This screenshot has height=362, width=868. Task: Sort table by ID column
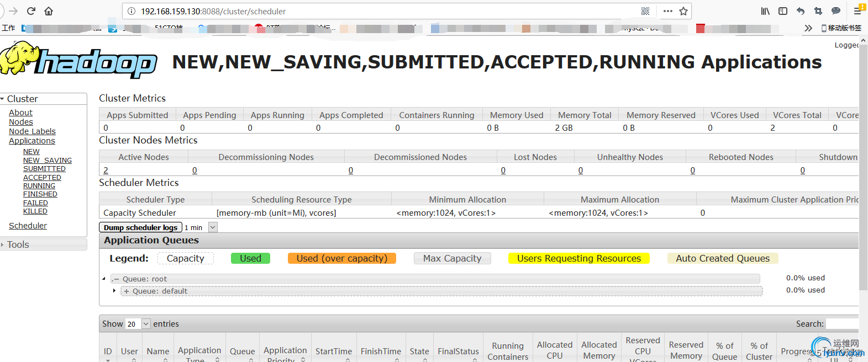point(108,352)
